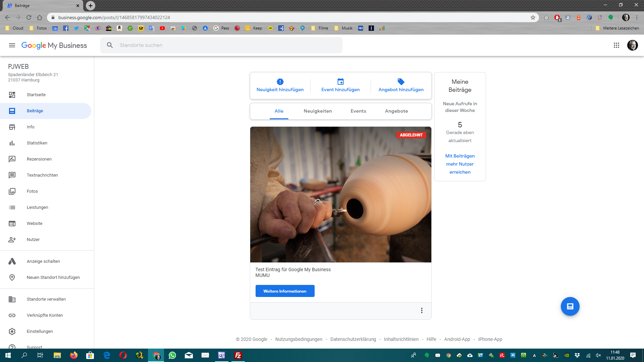
Task: Select Beiträge in the sidebar
Action: (46, 111)
